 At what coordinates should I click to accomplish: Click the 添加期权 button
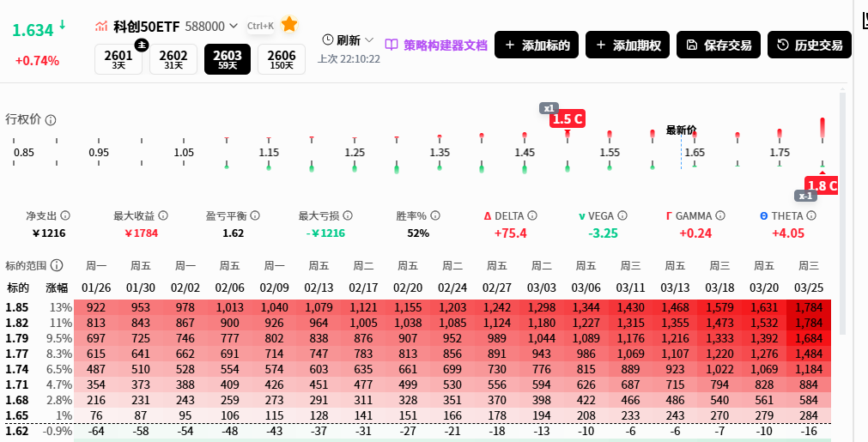tap(628, 45)
